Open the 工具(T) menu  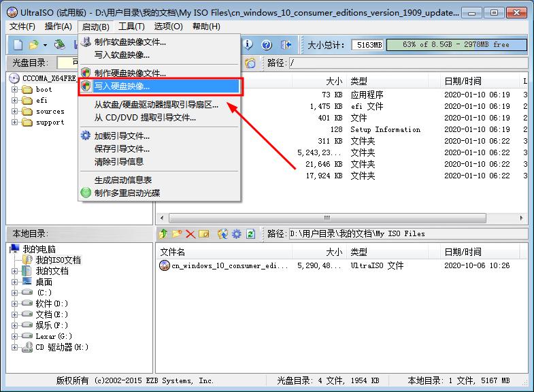tap(131, 27)
